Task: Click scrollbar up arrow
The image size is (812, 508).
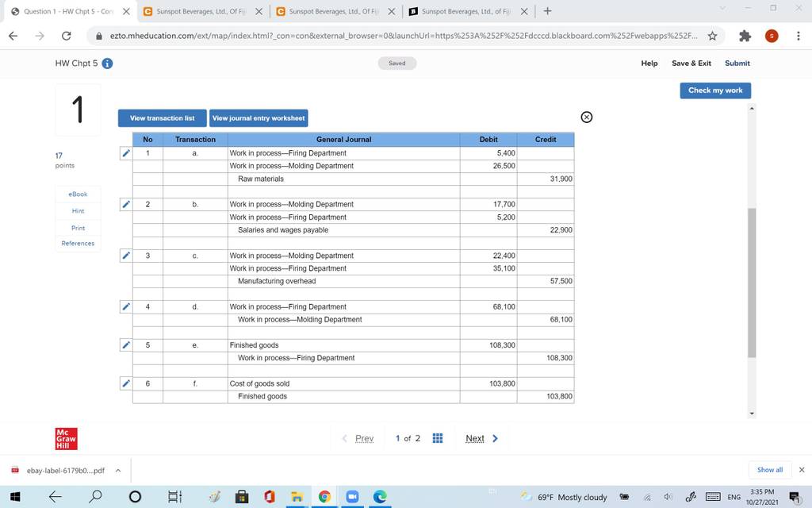Action: pos(752,108)
